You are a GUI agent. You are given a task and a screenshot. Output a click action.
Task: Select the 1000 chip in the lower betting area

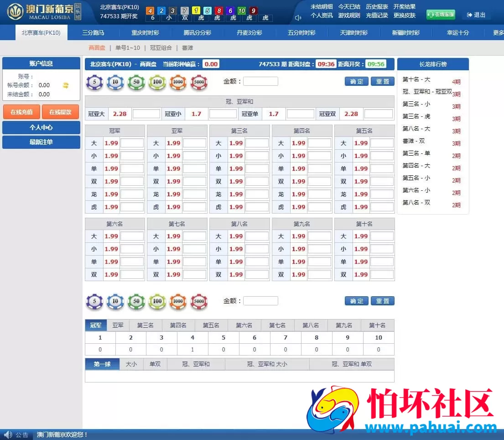coord(178,301)
